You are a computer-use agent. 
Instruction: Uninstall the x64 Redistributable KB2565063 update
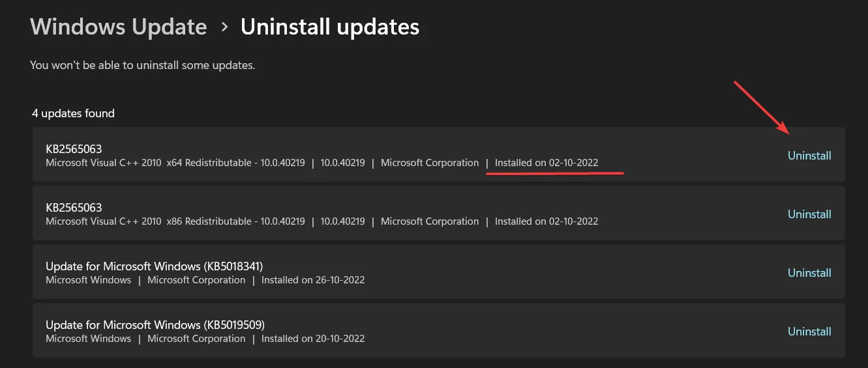tap(809, 156)
